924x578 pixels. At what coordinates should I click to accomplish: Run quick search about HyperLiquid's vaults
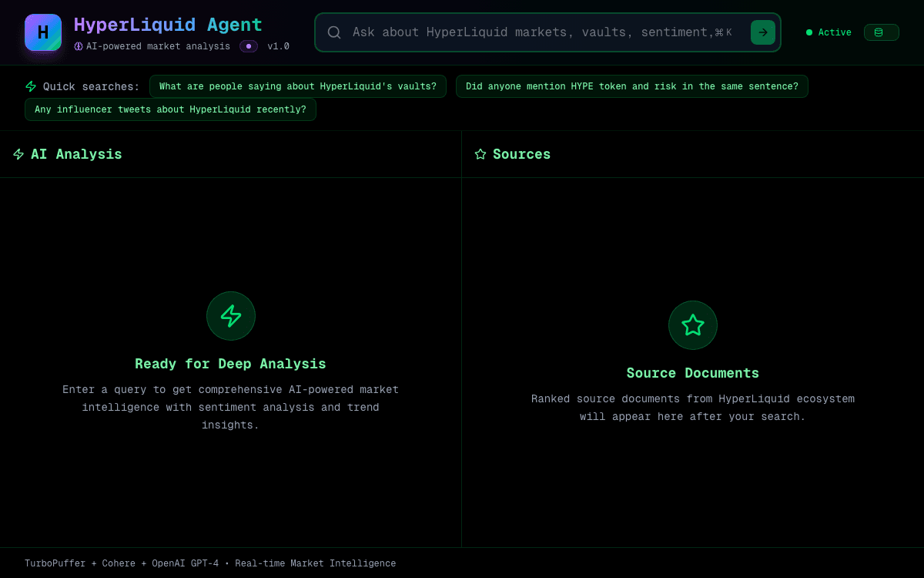(x=298, y=86)
